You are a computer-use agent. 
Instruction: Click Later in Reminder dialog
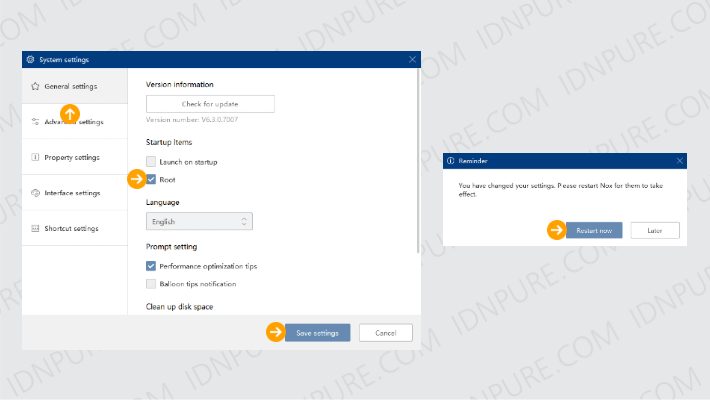[655, 231]
